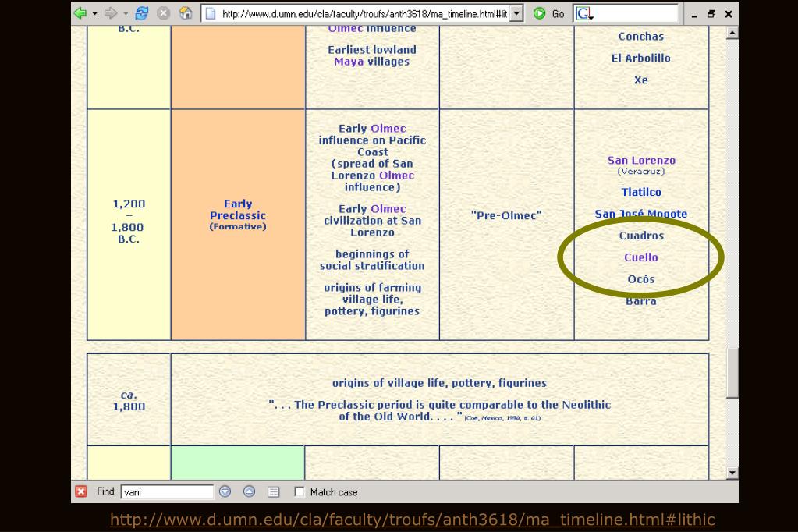Go back with the green arrow

(80, 13)
